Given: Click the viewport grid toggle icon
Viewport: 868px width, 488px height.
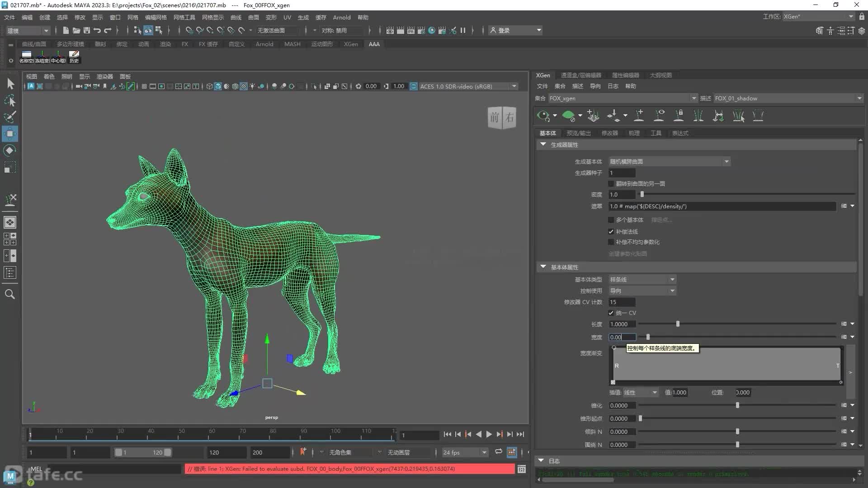Looking at the screenshot, I should click(144, 86).
